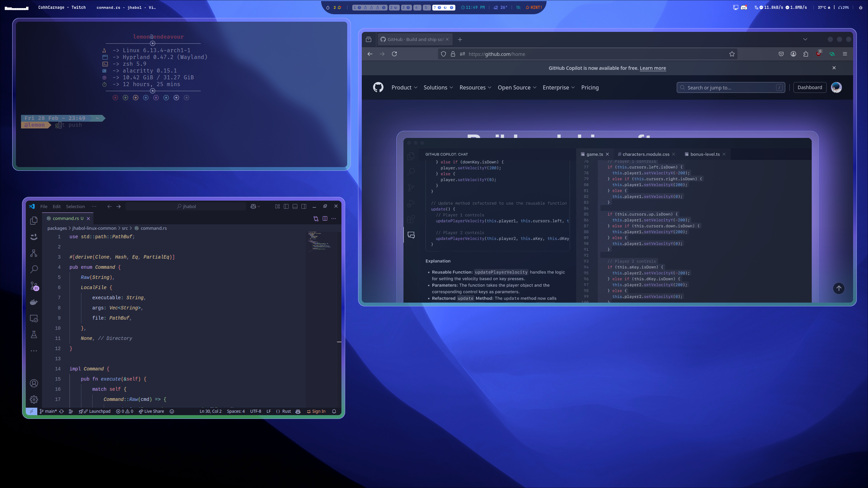Click the Dashboard button
The image size is (868, 488).
tap(809, 87)
